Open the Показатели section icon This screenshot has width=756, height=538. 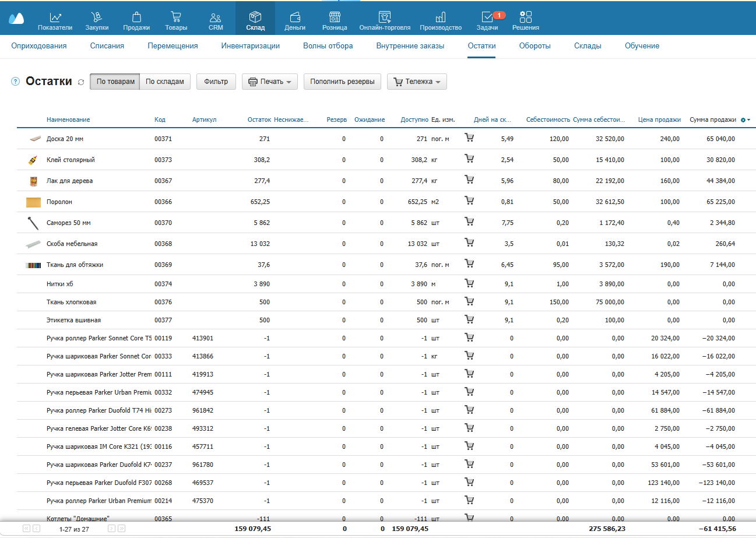tap(55, 17)
